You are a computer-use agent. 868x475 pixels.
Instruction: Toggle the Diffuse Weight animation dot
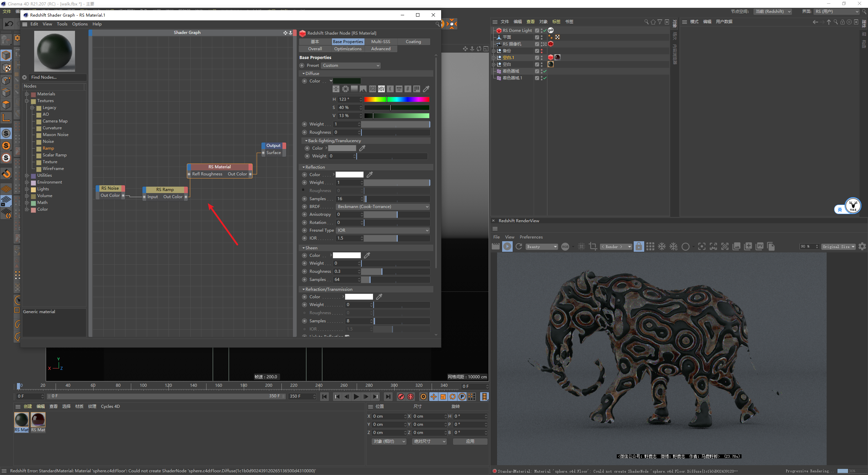tap(304, 124)
